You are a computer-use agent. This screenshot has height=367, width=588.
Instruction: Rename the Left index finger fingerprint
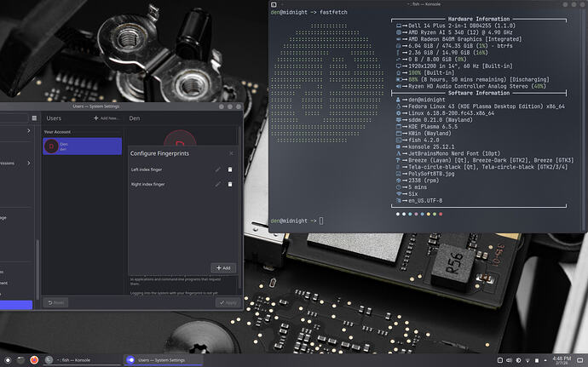point(218,169)
